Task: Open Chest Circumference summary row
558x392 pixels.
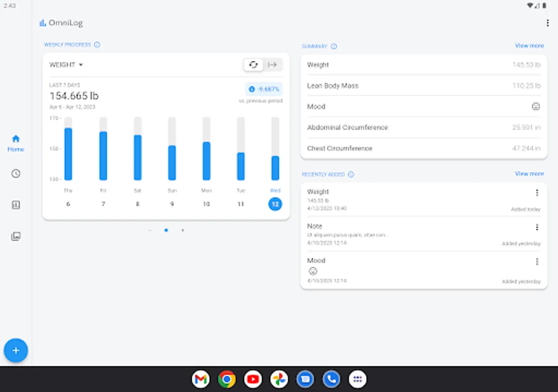Action: point(424,149)
